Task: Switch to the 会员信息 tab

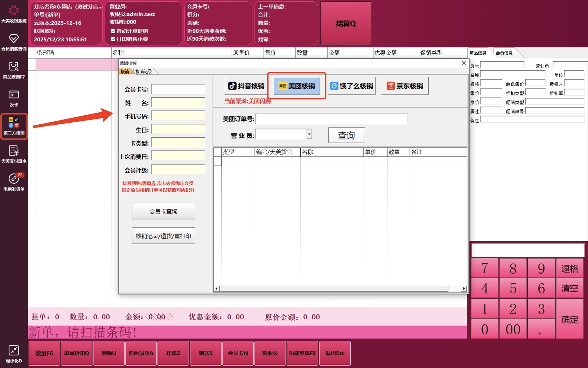Action: tap(504, 53)
